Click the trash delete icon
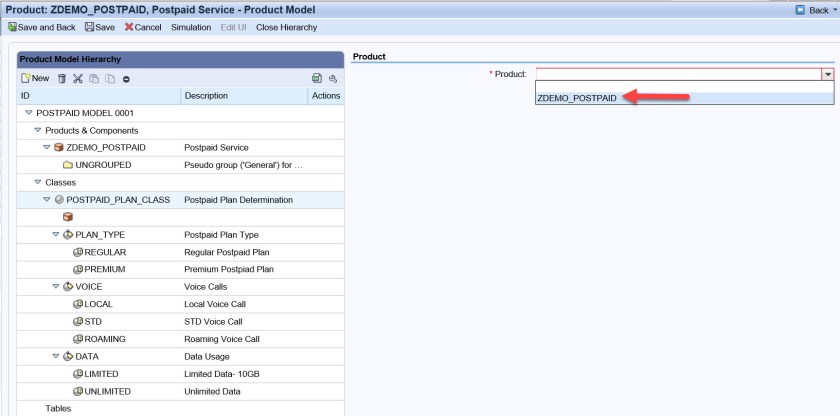Image resolution: width=840 pixels, height=416 pixels. (62, 78)
